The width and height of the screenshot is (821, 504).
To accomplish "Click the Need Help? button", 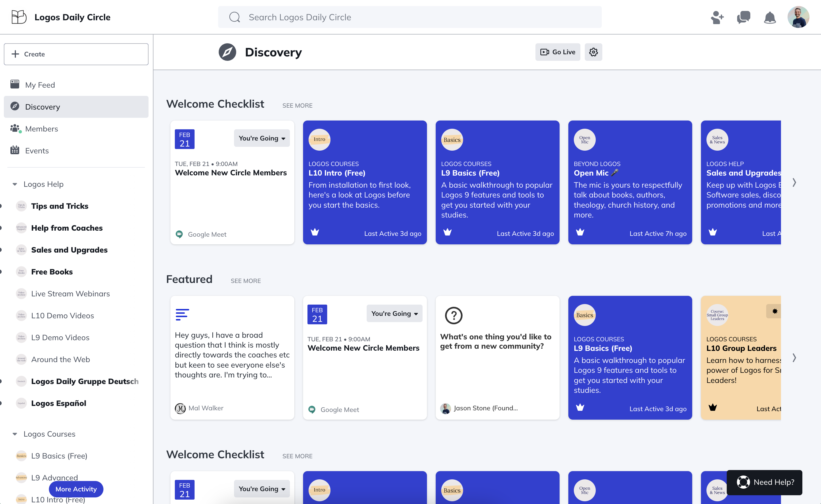I will pos(764,482).
